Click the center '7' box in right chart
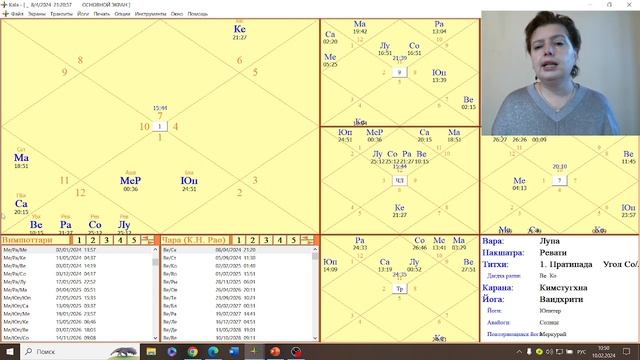This screenshot has height=360, width=640. point(560,180)
